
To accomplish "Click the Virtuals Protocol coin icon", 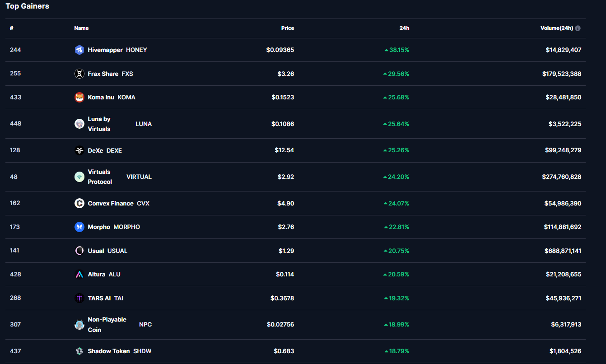I will tap(79, 177).
